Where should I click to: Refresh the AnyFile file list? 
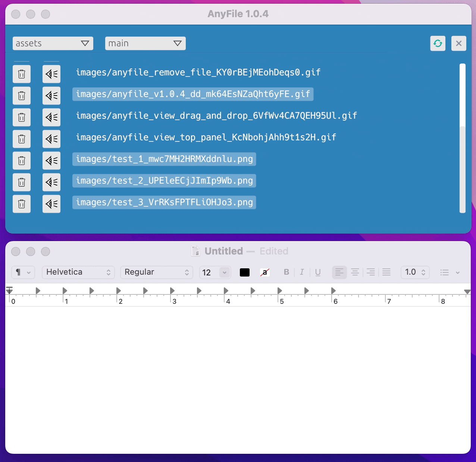coord(438,43)
